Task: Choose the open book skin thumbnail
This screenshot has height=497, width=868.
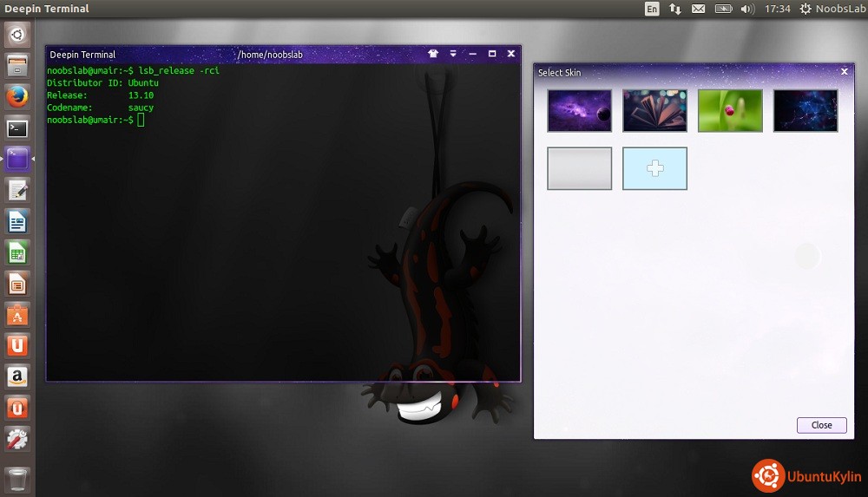Action: 654,110
